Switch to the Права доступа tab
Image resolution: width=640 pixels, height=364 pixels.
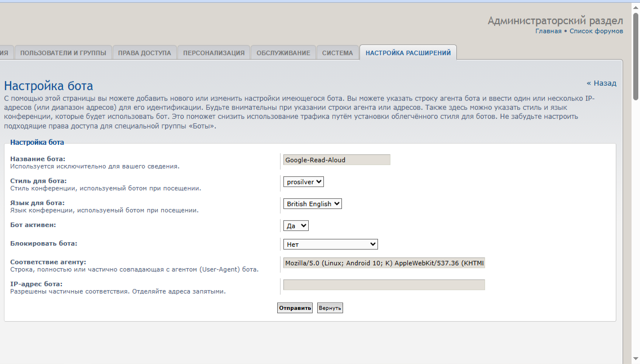click(x=144, y=53)
